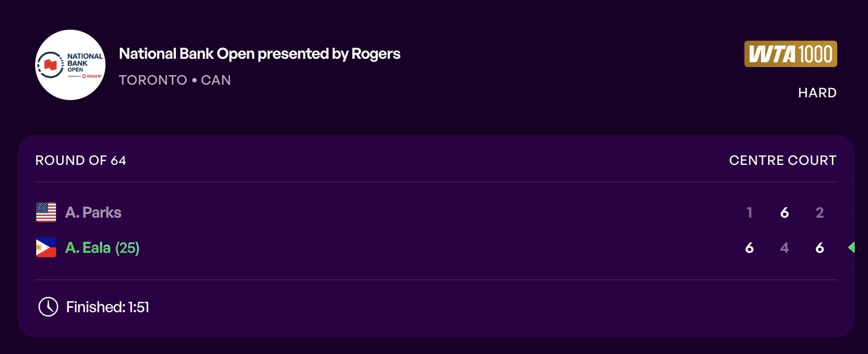This screenshot has width=868, height=354.
Task: Click the clock icon beside Finished
Action: (x=48, y=307)
